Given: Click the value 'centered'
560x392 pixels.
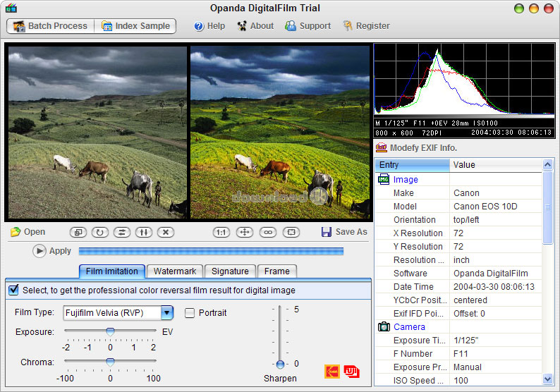Looking at the screenshot, I should pos(470,300).
